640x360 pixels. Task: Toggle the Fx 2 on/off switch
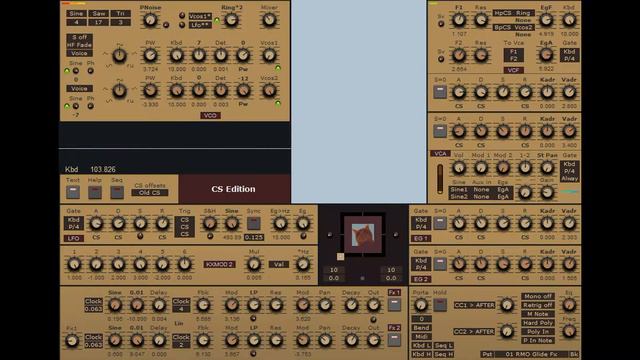394,340
